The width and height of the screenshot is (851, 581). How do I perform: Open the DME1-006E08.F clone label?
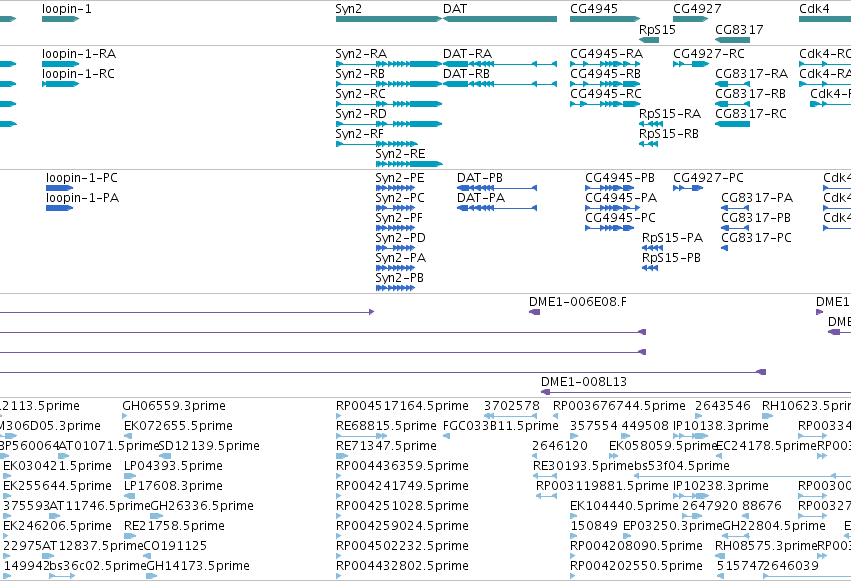tap(577, 302)
